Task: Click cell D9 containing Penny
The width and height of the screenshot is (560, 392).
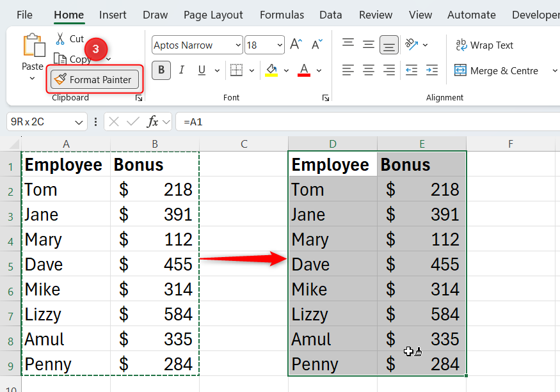Action: [x=333, y=363]
